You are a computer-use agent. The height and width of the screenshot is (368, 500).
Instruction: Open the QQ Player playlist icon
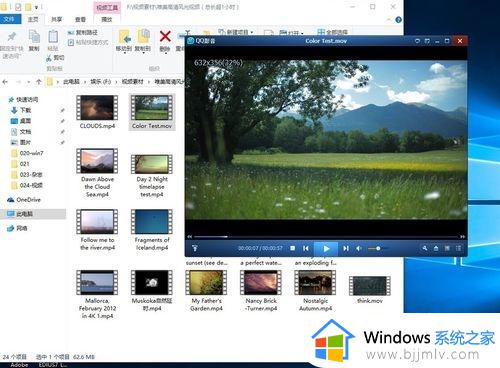459,248
